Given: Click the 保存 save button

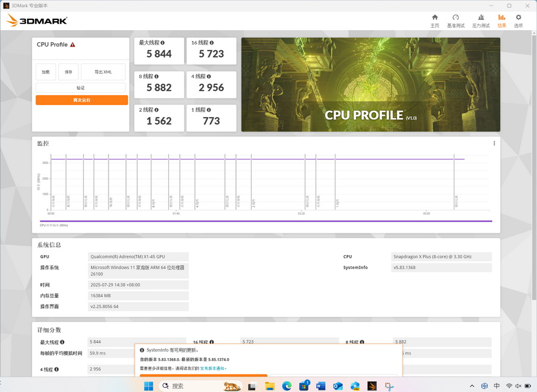Looking at the screenshot, I should pos(68,72).
